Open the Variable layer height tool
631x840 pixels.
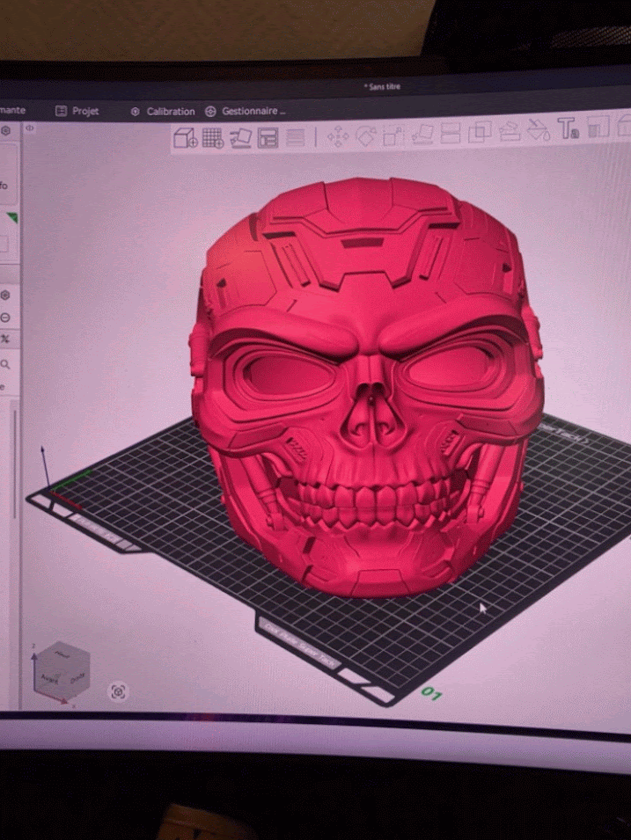coord(296,138)
